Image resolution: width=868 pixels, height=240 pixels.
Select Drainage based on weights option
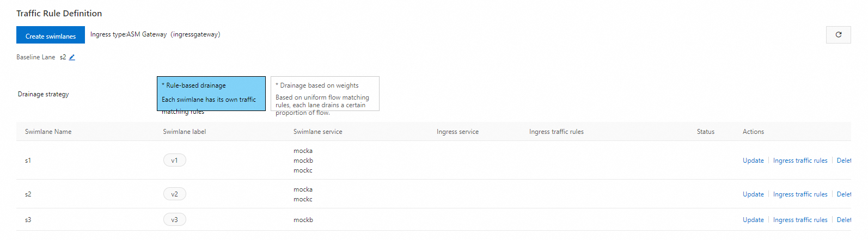[325, 93]
